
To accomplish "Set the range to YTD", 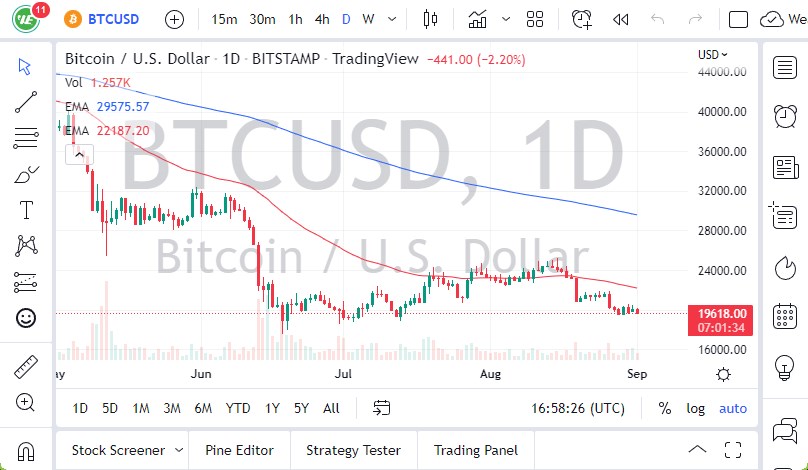I will 238,408.
